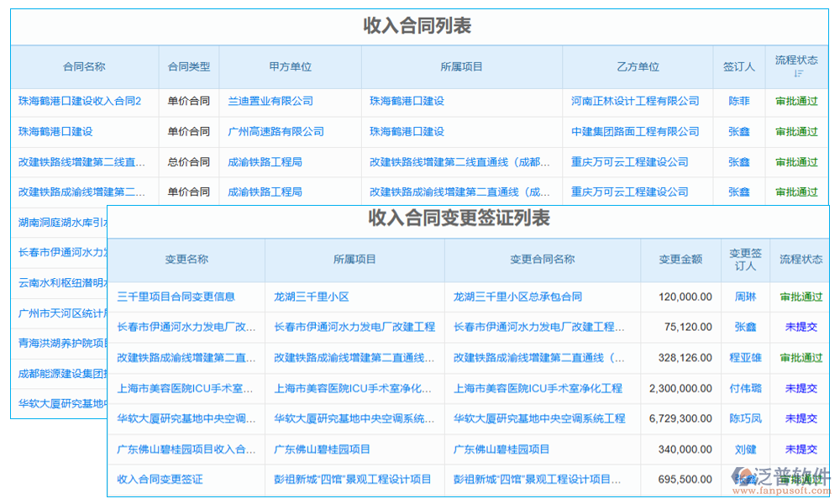Open 改建铁路成渝线增建第二直通线 change record
The height and width of the screenshot is (504, 840).
coord(186,358)
